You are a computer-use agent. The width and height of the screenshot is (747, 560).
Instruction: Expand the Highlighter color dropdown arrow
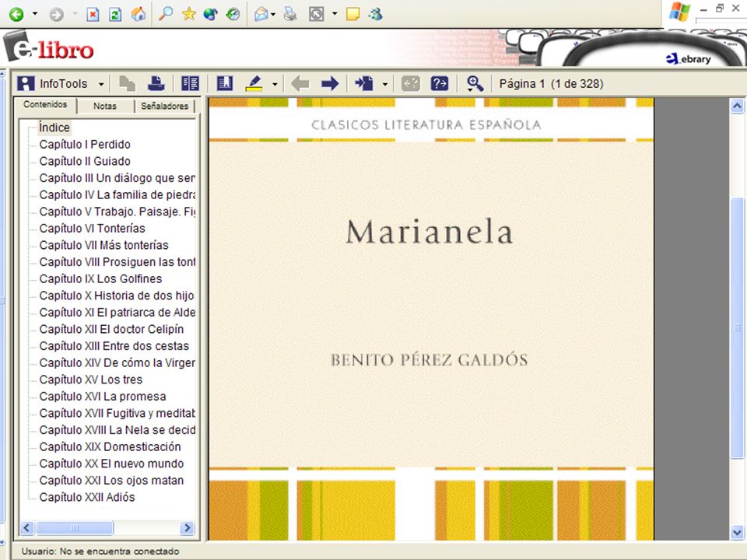(275, 85)
